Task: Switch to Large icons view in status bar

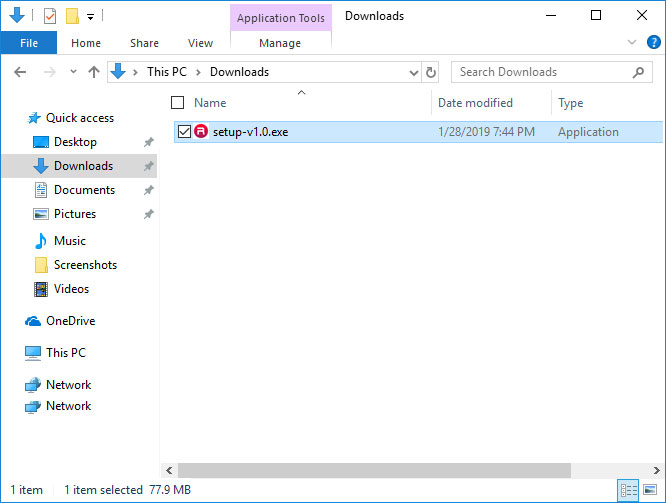Action: (650, 490)
